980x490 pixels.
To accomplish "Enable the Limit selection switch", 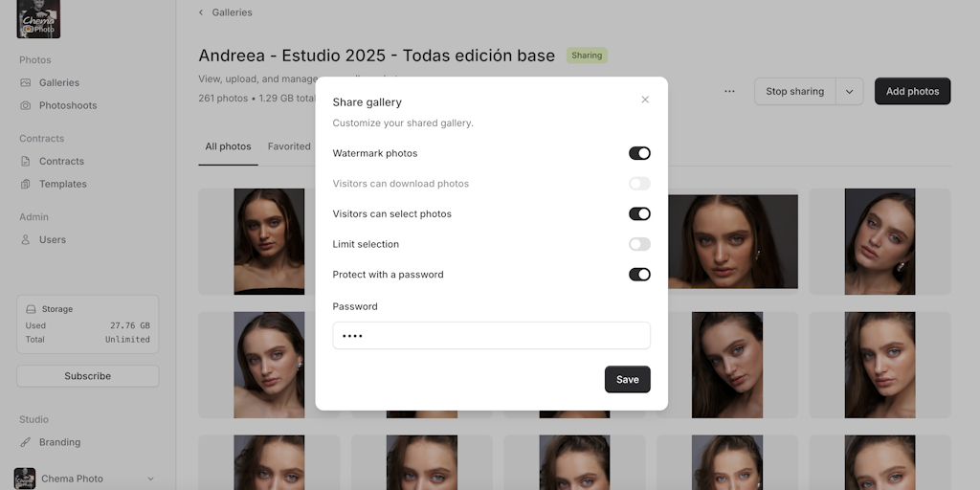I will 639,244.
